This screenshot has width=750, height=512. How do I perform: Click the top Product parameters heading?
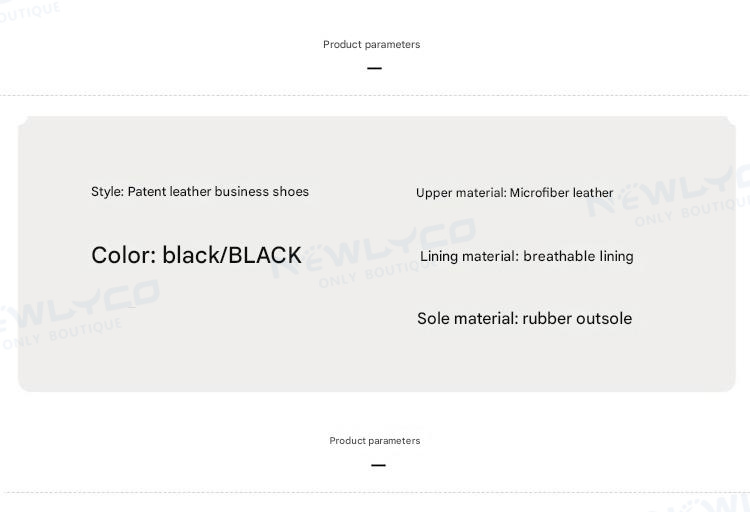click(x=372, y=45)
